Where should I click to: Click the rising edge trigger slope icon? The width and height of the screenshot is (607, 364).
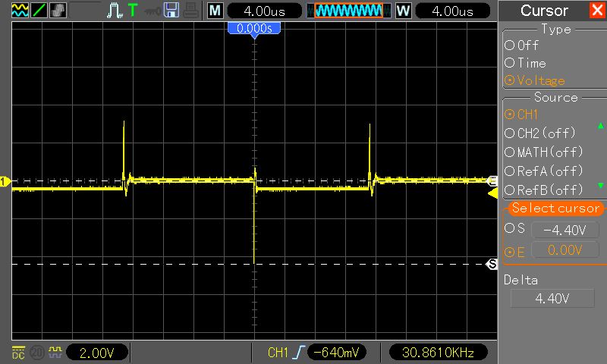(x=299, y=353)
